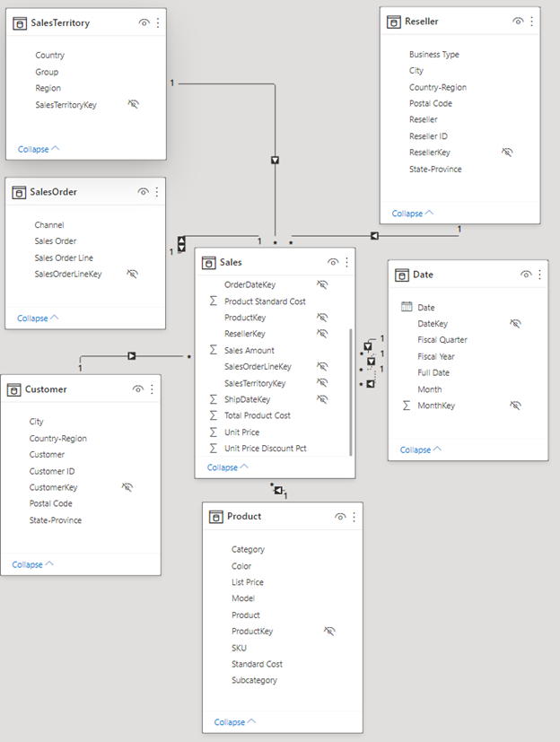The width and height of the screenshot is (560, 742).
Task: Click sigma icon next to Product Standard Cost
Action: click(x=214, y=301)
